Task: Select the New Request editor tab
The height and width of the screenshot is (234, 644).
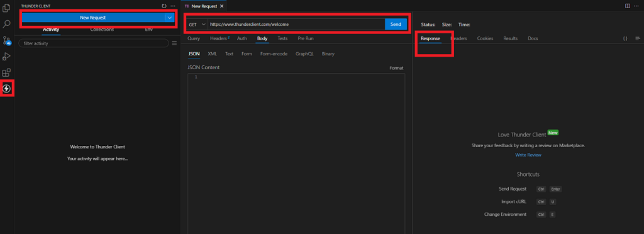Action: coord(204,6)
